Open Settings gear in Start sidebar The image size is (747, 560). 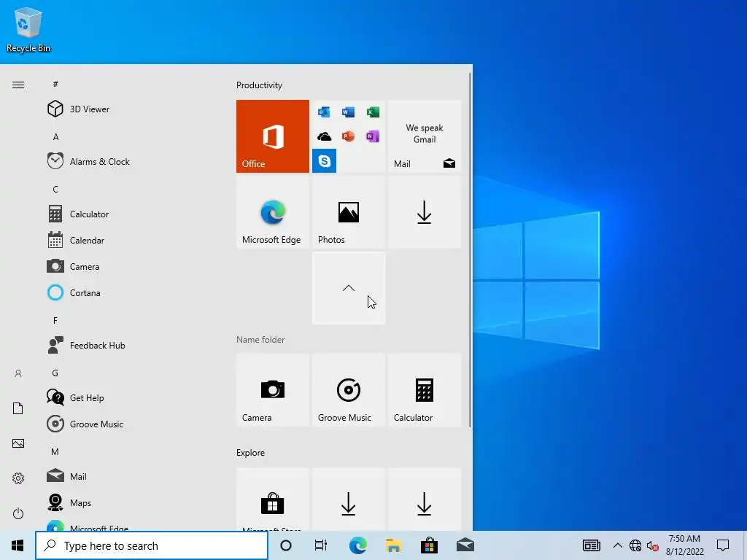tap(18, 478)
